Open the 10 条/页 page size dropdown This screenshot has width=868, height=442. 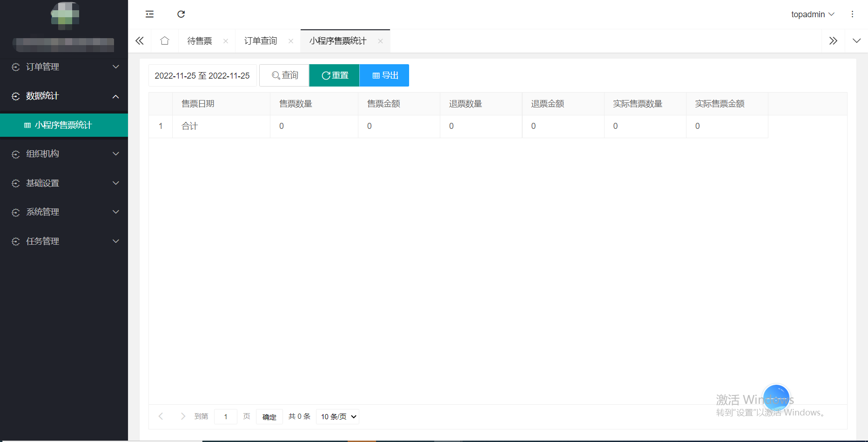pyautogui.click(x=337, y=416)
